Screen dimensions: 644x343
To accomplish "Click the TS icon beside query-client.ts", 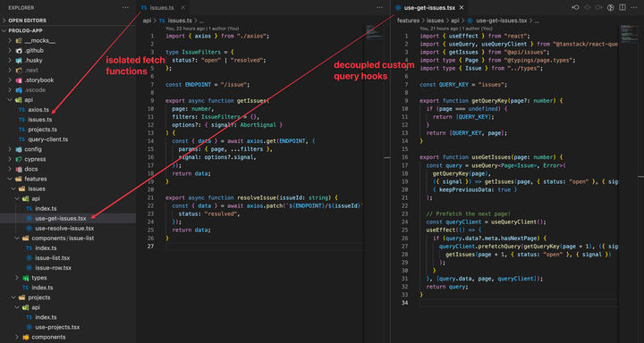I will [x=21, y=139].
